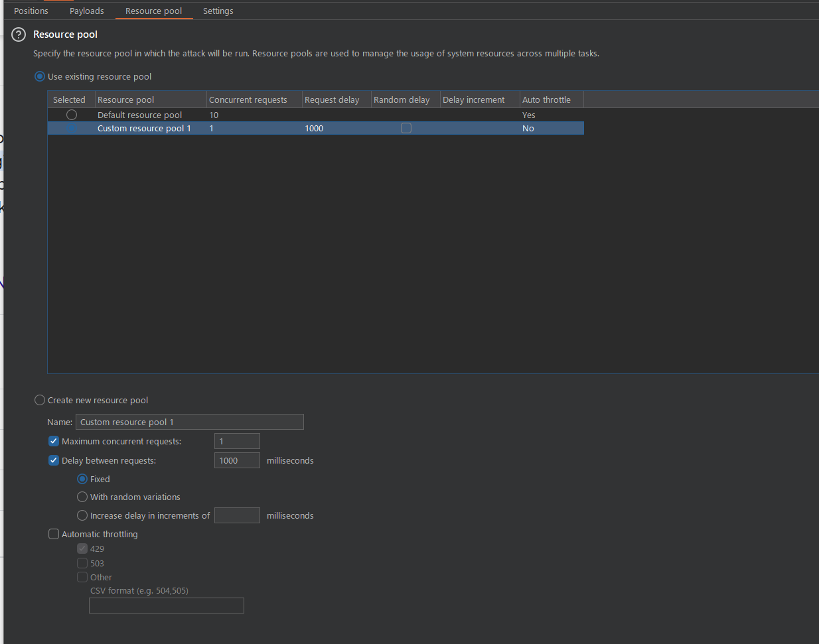
Task: Toggle Delay between requests checkbox
Action: tap(54, 460)
